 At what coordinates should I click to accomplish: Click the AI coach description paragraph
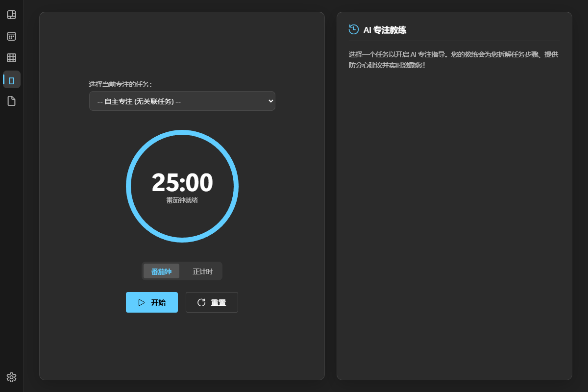[x=453, y=59]
